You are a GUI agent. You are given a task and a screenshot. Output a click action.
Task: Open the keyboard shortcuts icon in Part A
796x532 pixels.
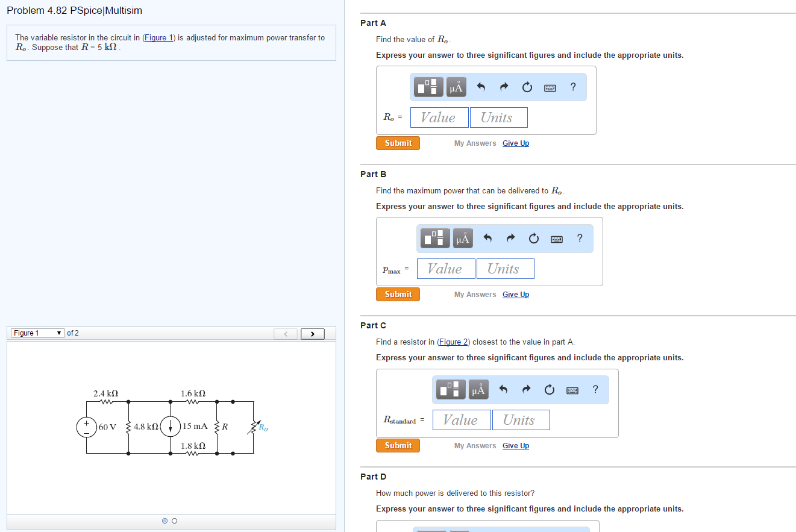(550, 87)
